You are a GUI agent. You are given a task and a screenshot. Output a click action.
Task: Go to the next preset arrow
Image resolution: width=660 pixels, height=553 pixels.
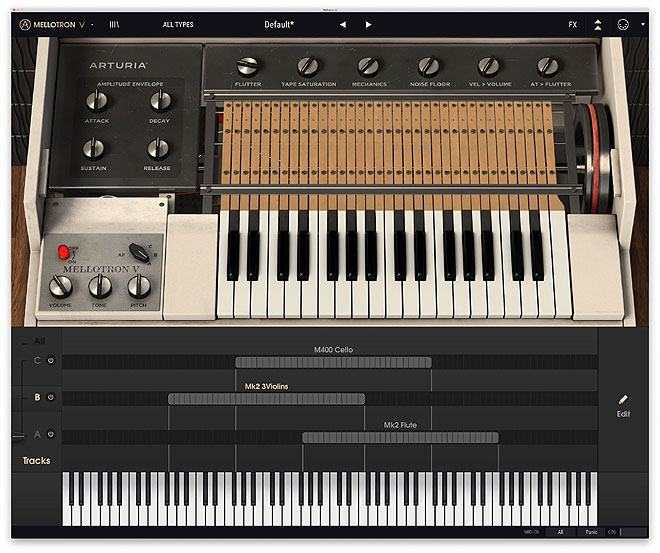(x=368, y=24)
